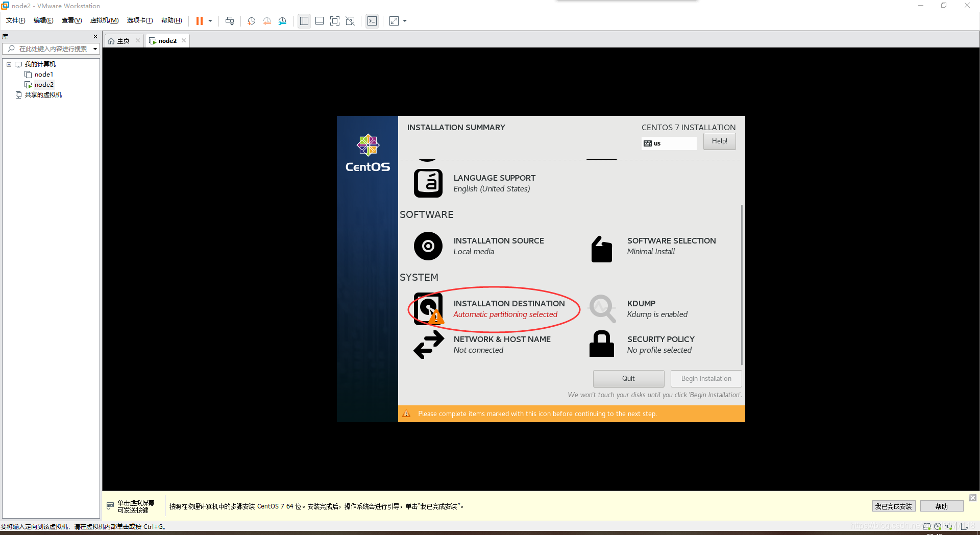Screen dimensions: 980x535
Task: Click the SOFTWARE SELECTION label
Action: (x=672, y=240)
